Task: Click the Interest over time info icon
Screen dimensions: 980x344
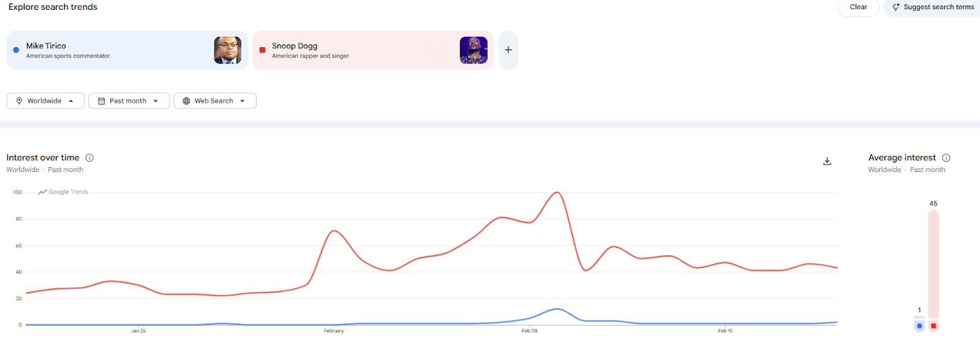Action: [89, 158]
